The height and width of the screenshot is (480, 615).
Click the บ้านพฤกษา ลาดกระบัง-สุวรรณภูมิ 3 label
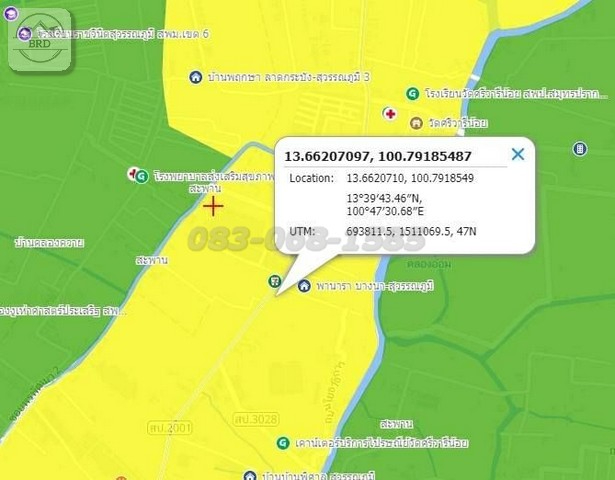[288, 77]
